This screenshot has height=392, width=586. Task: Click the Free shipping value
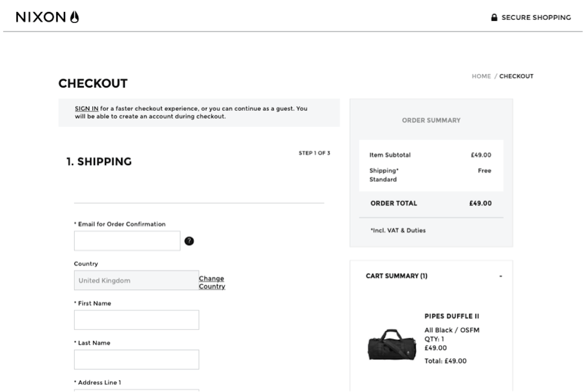(484, 171)
